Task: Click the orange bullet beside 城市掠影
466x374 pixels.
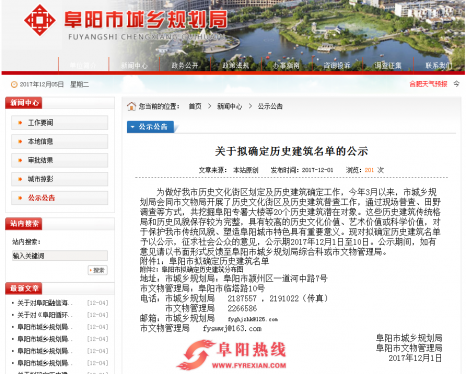Action: (x=20, y=179)
